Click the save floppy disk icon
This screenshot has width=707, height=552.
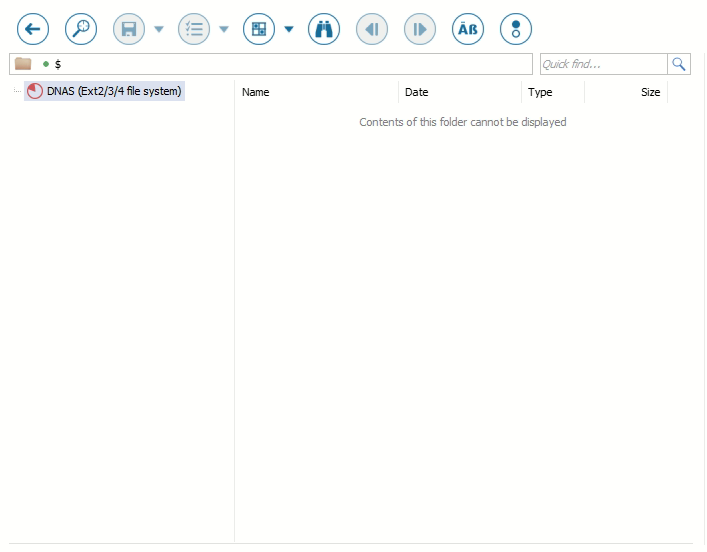click(129, 29)
